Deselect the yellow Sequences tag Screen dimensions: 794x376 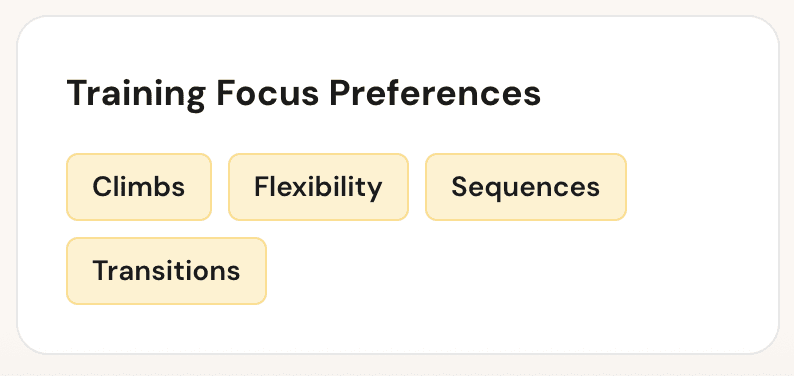point(526,187)
